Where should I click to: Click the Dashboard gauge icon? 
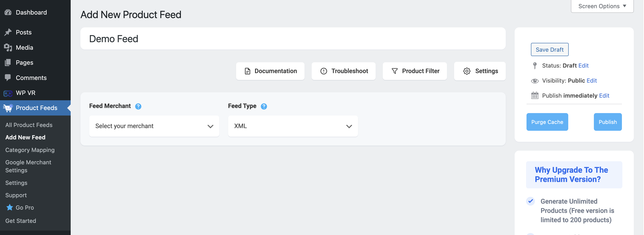point(8,12)
